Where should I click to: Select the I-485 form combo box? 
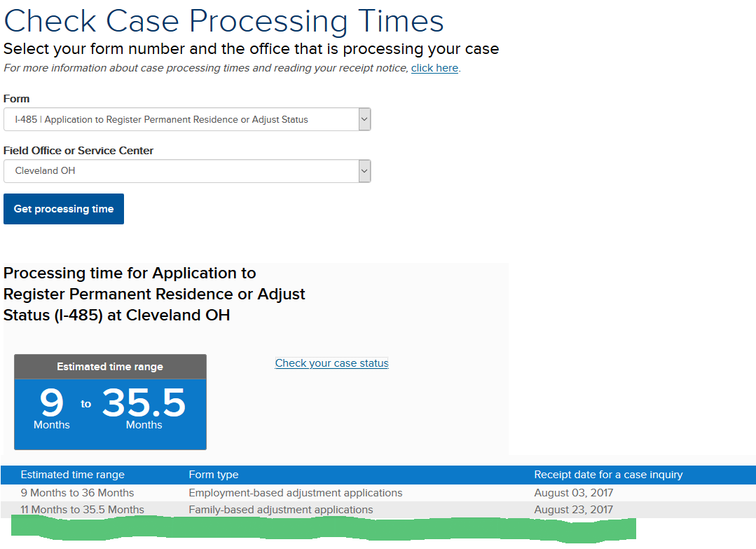[187, 119]
